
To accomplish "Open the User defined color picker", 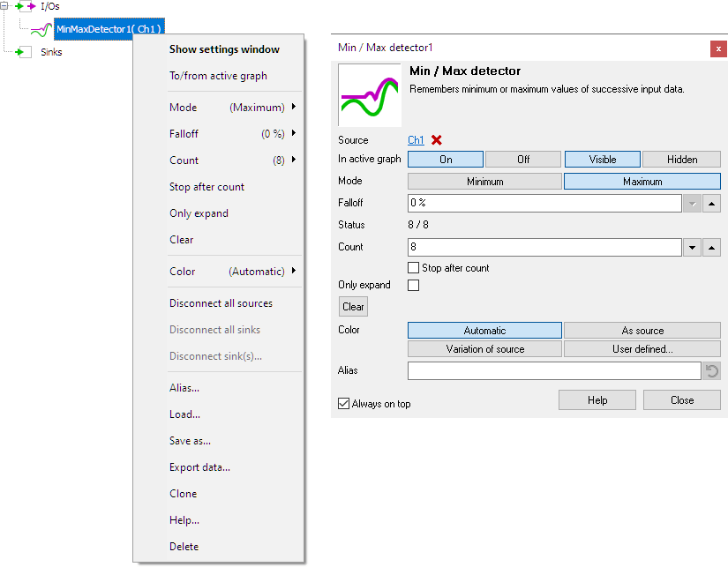I will [x=642, y=348].
